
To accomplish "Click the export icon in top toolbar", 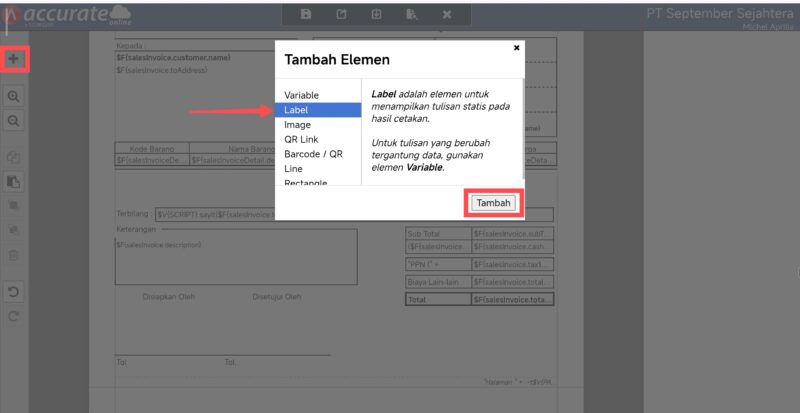I will (341, 14).
